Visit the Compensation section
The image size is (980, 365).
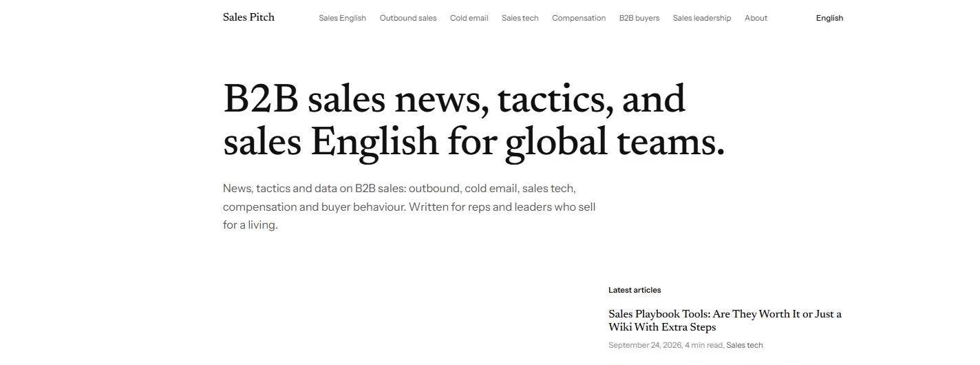click(x=579, y=18)
